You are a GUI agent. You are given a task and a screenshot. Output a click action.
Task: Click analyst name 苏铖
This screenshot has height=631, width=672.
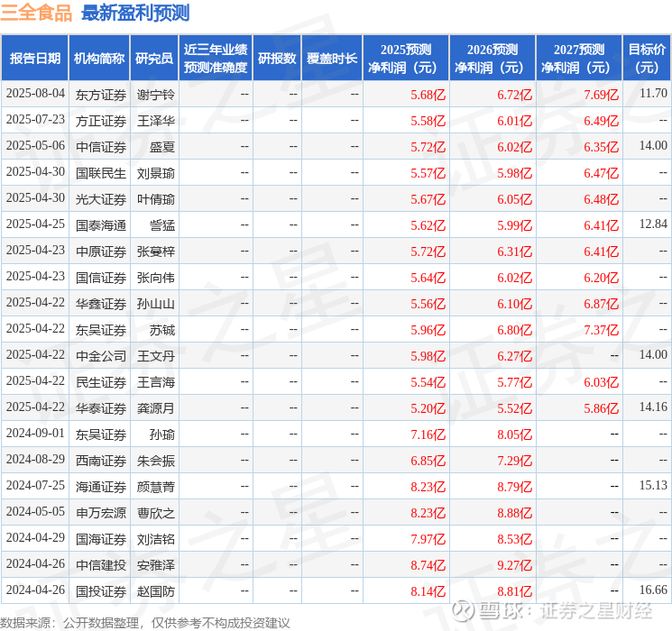(162, 330)
